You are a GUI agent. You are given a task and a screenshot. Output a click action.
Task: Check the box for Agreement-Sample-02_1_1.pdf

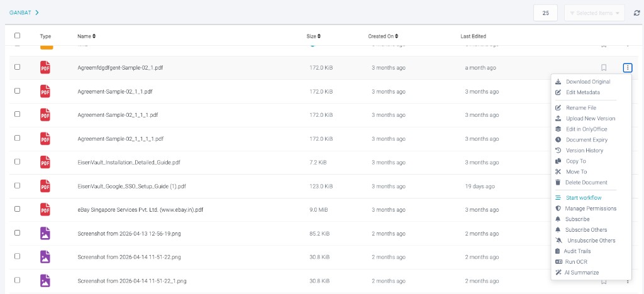[x=17, y=90]
